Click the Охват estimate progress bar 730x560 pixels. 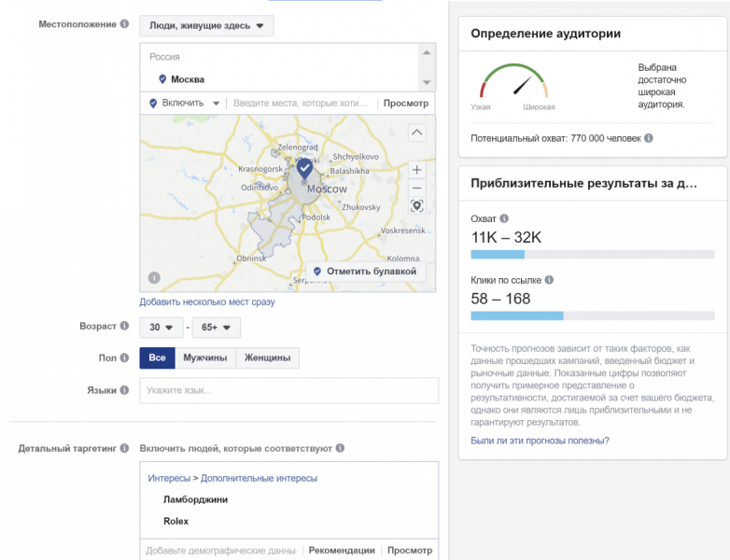[x=593, y=253]
